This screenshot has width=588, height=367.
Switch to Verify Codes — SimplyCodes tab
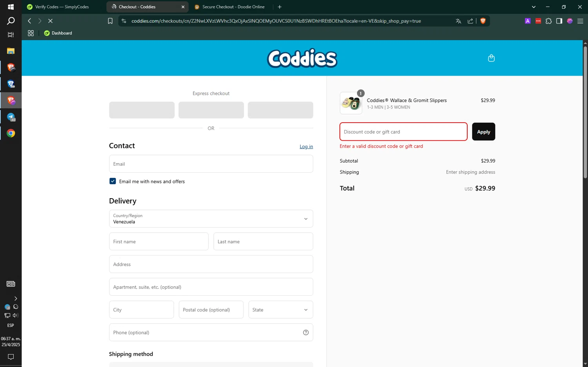click(x=63, y=7)
